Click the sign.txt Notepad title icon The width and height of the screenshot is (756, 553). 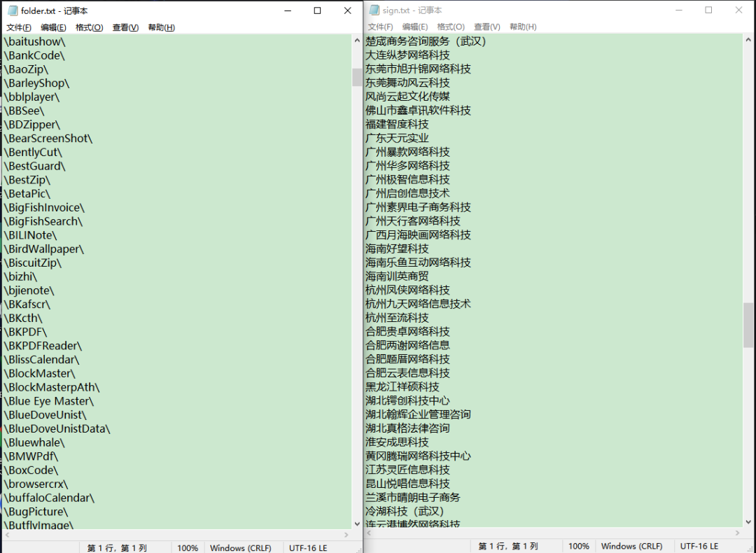coord(374,10)
